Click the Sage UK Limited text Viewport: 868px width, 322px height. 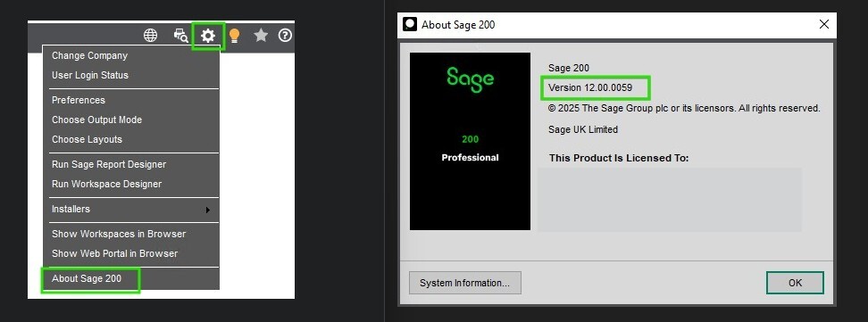coord(583,129)
